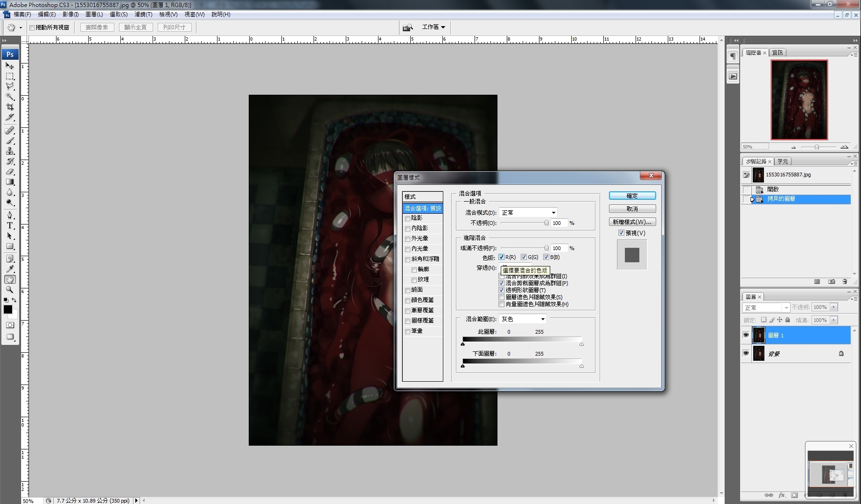The image size is (861, 504).
Task: Enable the 斜角和浮雕 bevel style
Action: 408,259
